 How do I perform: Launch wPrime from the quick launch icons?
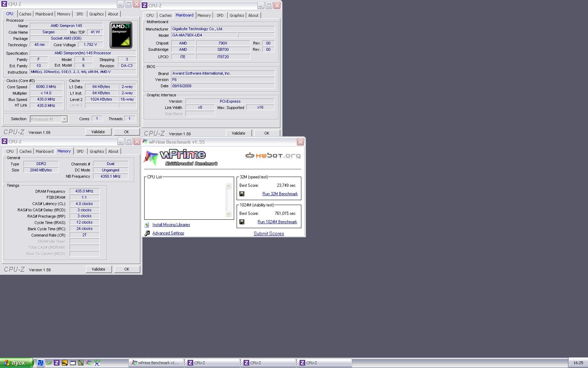tap(89, 363)
